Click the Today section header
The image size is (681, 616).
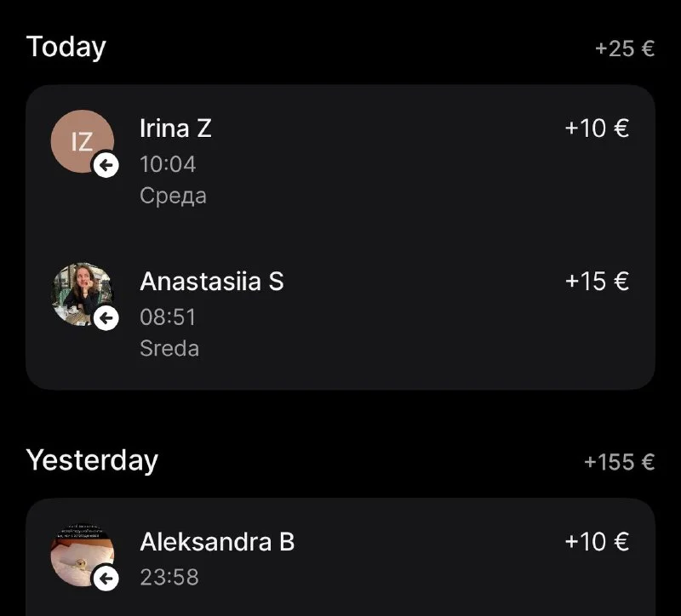pos(66,47)
